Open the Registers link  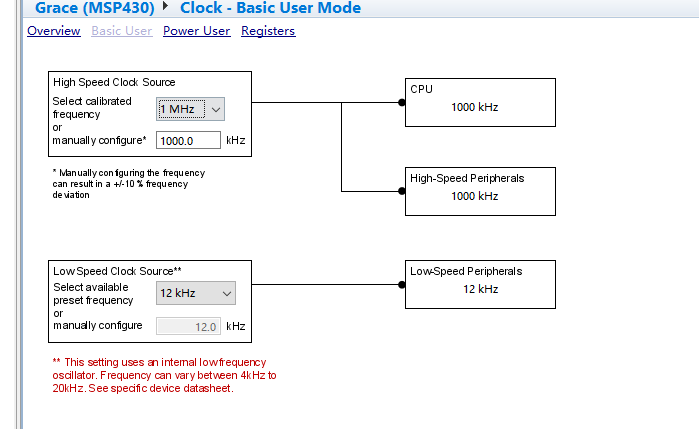tap(268, 31)
